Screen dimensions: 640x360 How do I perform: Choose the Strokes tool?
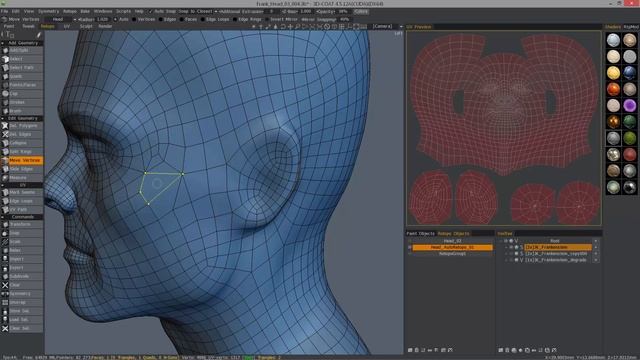(x=22, y=102)
